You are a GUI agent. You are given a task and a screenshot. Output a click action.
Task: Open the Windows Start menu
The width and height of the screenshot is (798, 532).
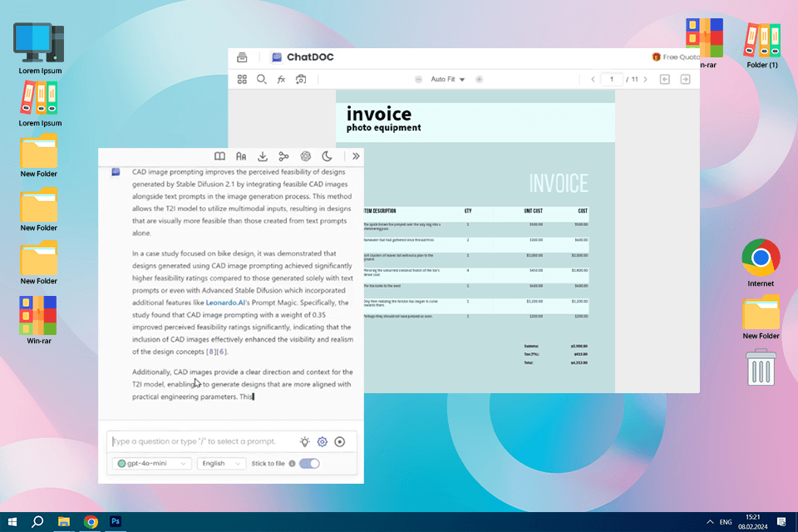pyautogui.click(x=12, y=521)
